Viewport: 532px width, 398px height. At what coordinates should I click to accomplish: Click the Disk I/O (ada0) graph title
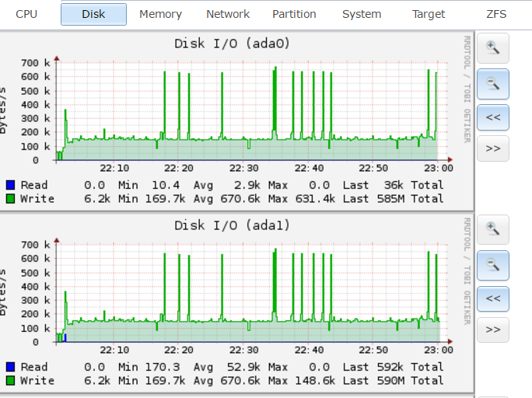tap(232, 44)
